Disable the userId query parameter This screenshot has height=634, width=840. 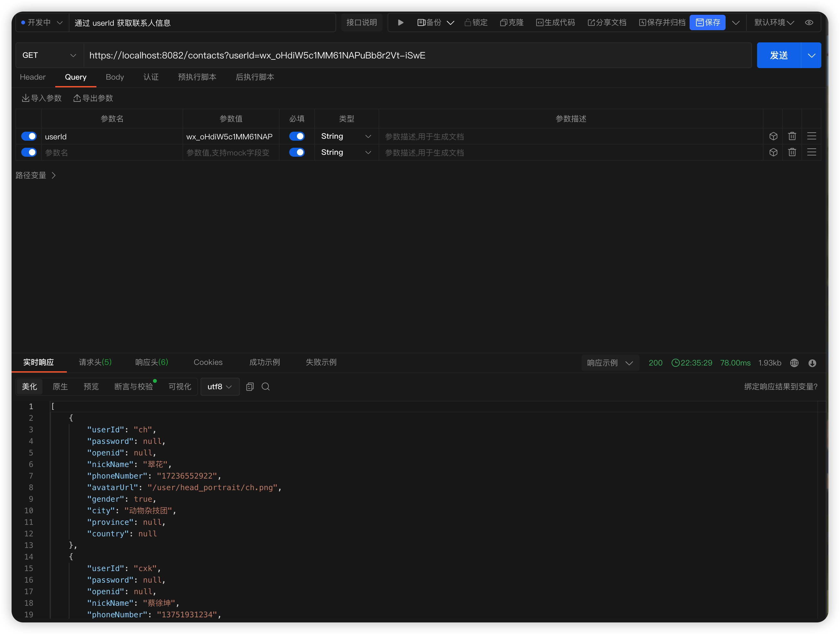coord(29,136)
